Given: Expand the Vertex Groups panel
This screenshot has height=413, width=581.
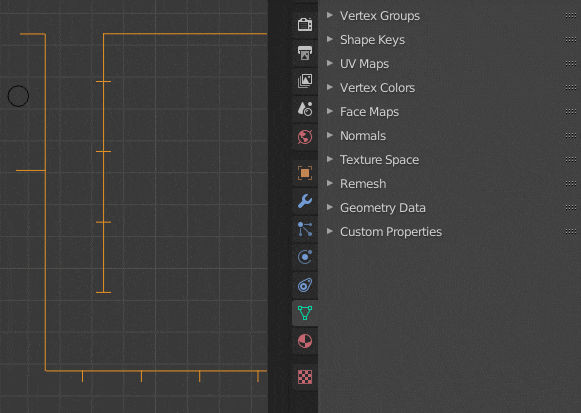Looking at the screenshot, I should (x=329, y=15).
